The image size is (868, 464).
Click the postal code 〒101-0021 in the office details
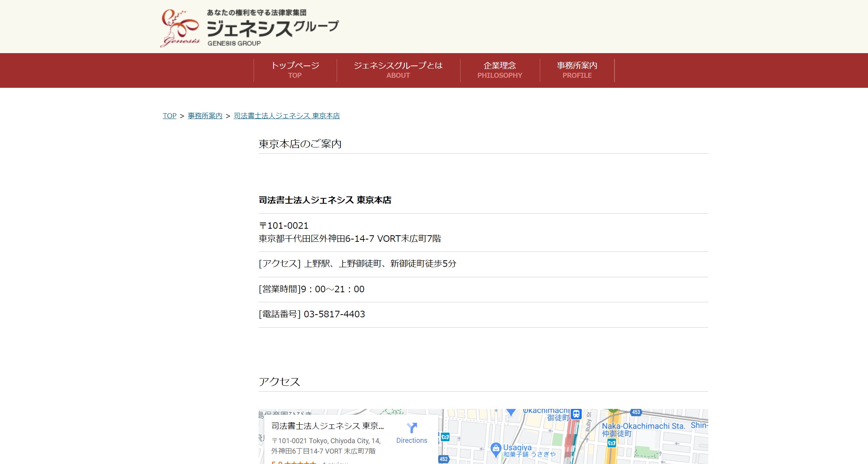click(x=284, y=226)
